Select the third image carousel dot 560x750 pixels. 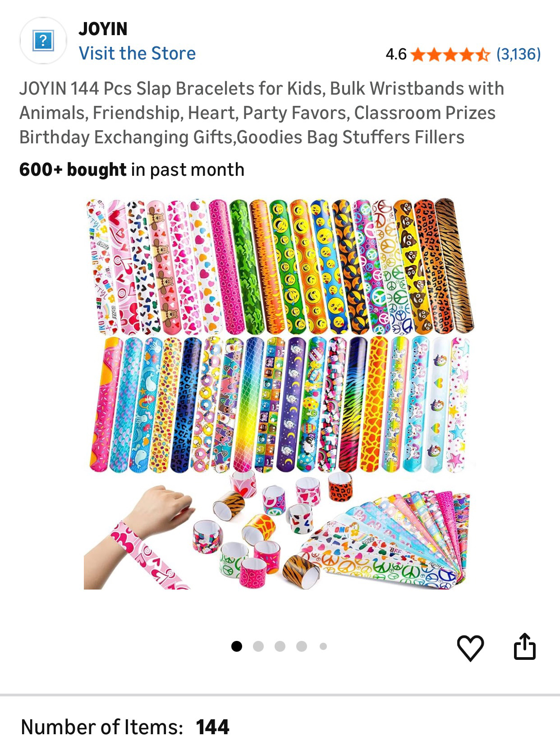(280, 646)
